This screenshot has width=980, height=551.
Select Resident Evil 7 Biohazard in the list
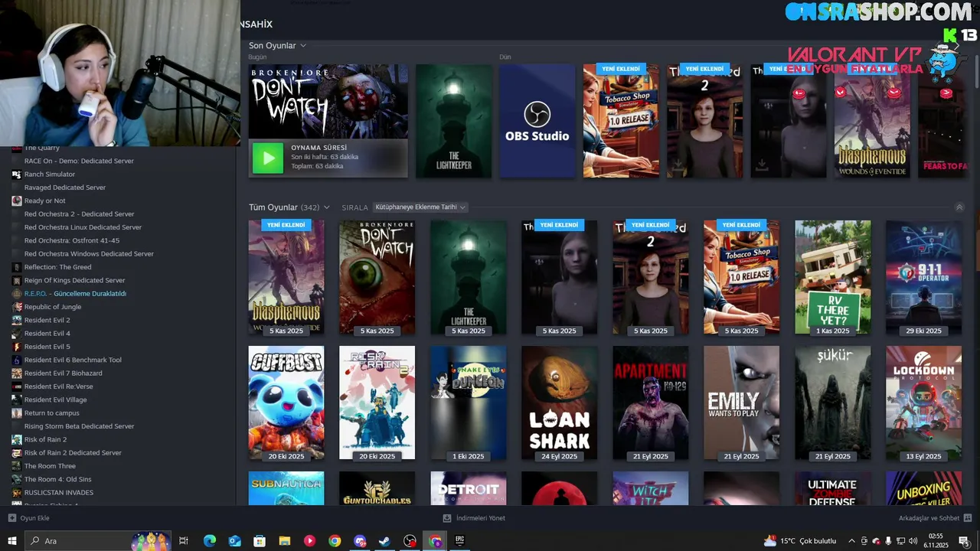coord(63,373)
